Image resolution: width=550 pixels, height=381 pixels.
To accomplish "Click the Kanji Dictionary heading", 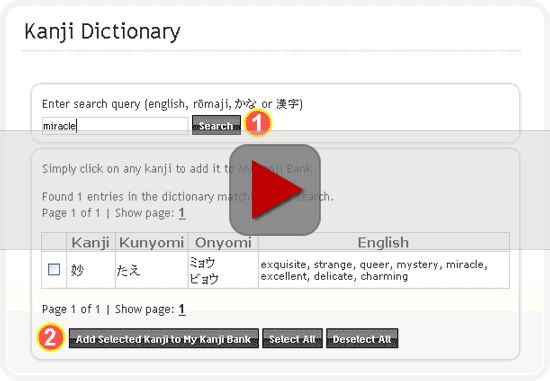I will pyautogui.click(x=102, y=31).
